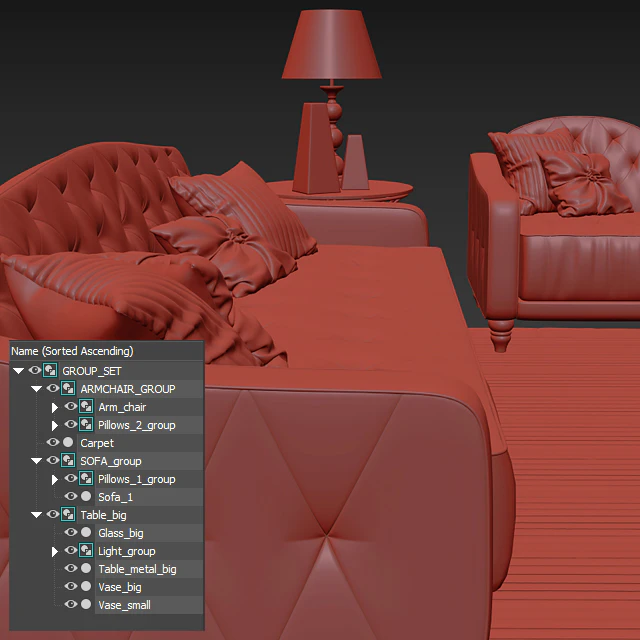Select the Table_big label

[103, 515]
